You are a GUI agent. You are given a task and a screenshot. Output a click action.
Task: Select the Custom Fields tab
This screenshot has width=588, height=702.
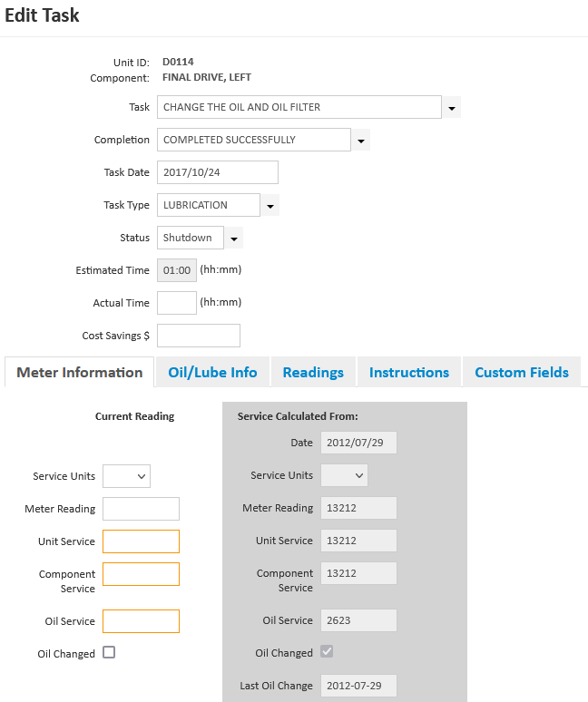(522, 372)
